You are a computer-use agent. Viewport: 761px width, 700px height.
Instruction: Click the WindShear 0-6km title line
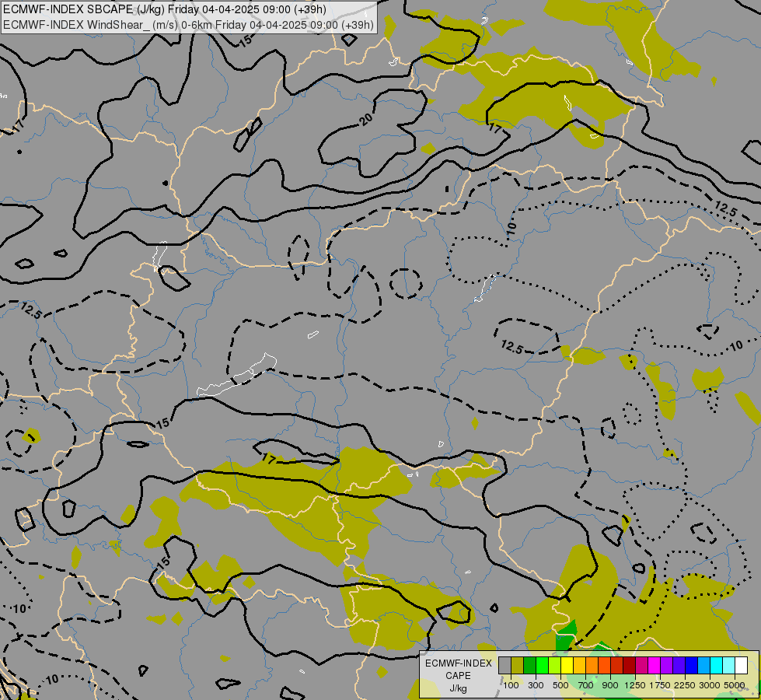coord(188,25)
